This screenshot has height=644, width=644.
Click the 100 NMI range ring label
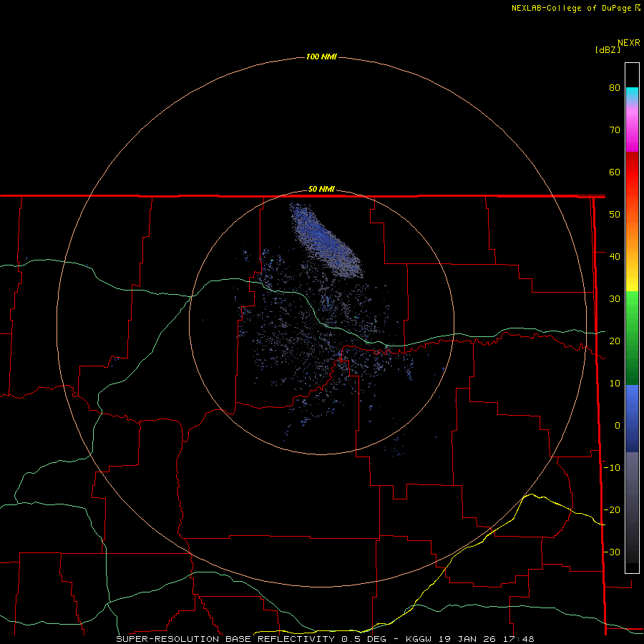[x=321, y=57]
